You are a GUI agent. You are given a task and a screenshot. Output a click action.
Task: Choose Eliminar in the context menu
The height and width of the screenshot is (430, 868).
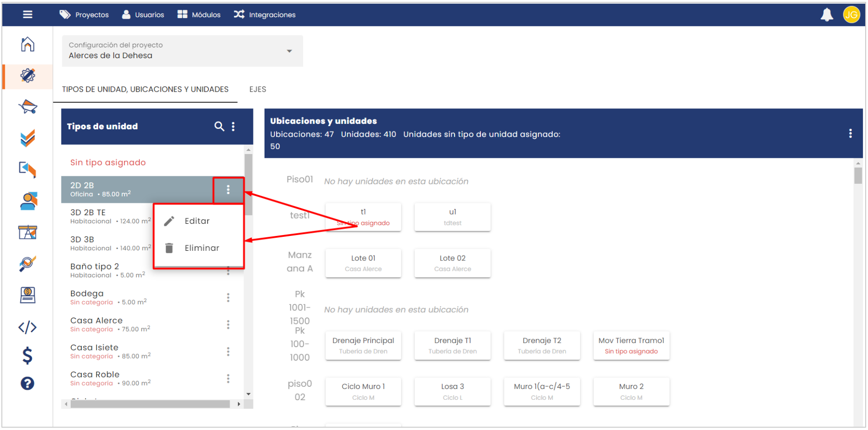coord(201,248)
